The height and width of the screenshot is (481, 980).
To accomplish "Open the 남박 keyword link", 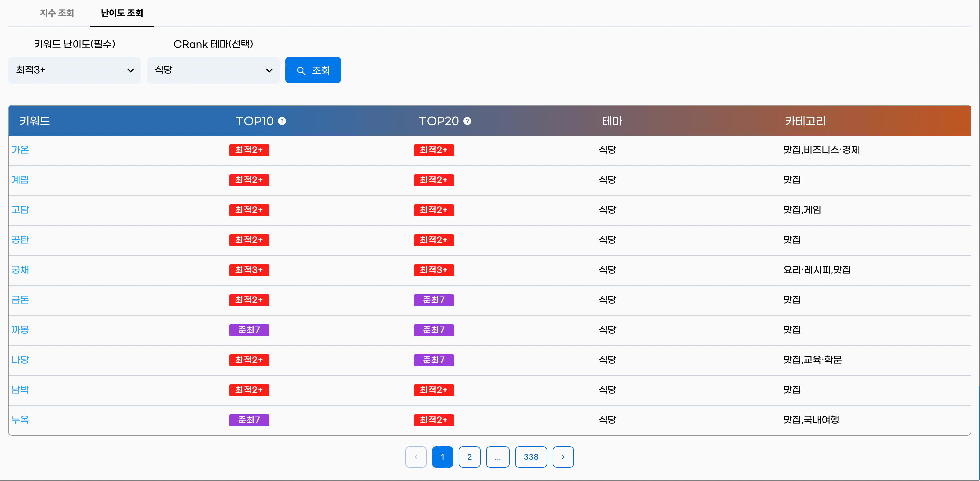I will pyautogui.click(x=20, y=390).
